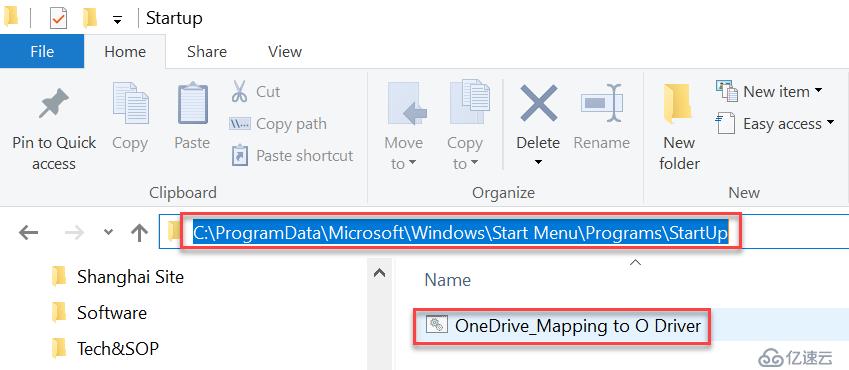Click the Paste clipboard icon

(192, 103)
